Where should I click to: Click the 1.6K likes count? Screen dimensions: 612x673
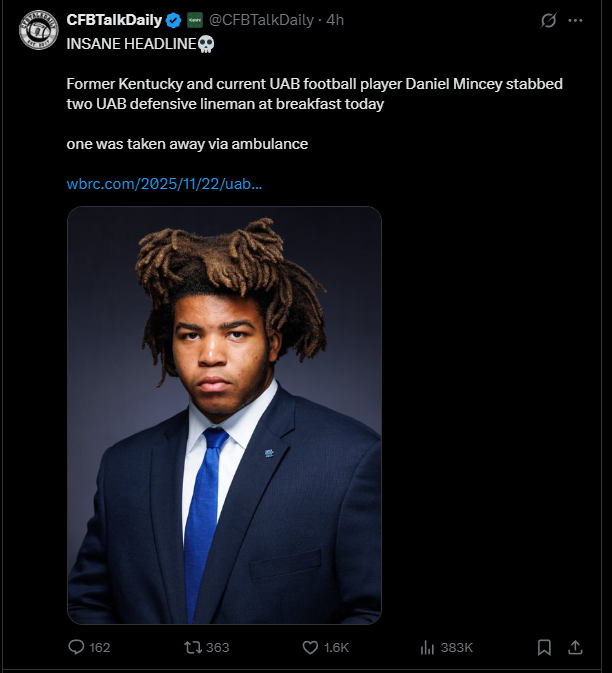336,647
